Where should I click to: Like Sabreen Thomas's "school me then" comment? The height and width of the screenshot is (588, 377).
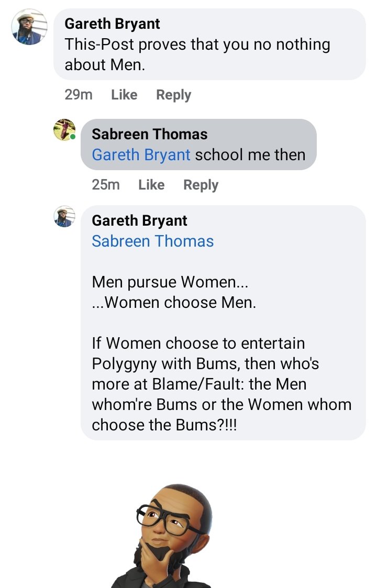(151, 185)
